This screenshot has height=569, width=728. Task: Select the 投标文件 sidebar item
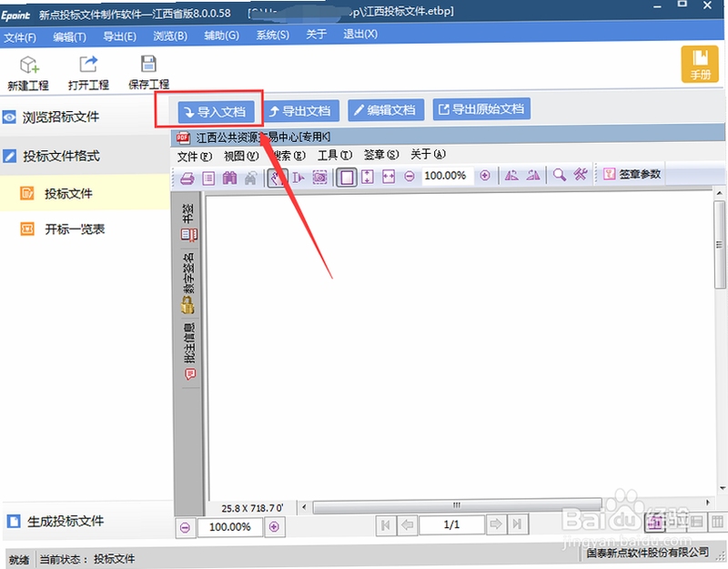click(x=85, y=193)
